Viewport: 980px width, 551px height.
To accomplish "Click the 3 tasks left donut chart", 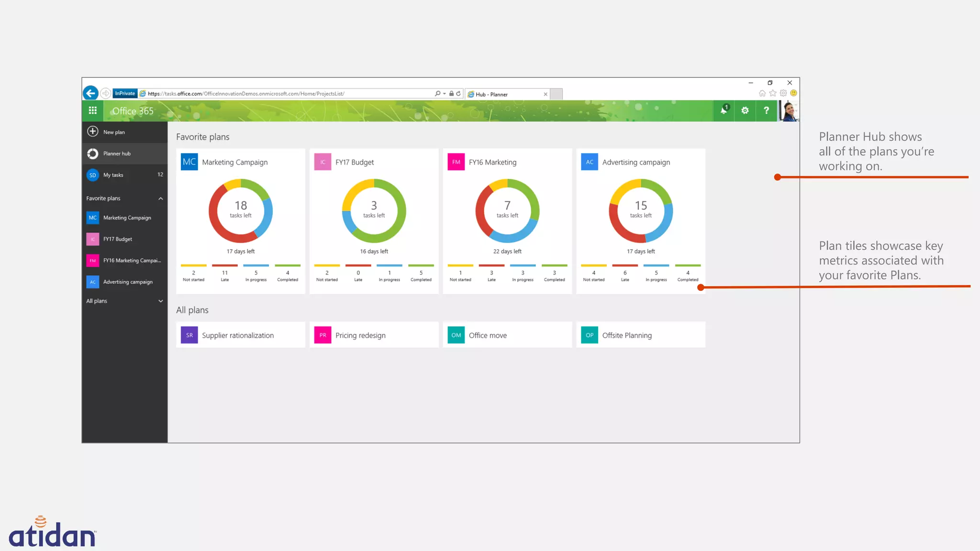I will point(374,211).
